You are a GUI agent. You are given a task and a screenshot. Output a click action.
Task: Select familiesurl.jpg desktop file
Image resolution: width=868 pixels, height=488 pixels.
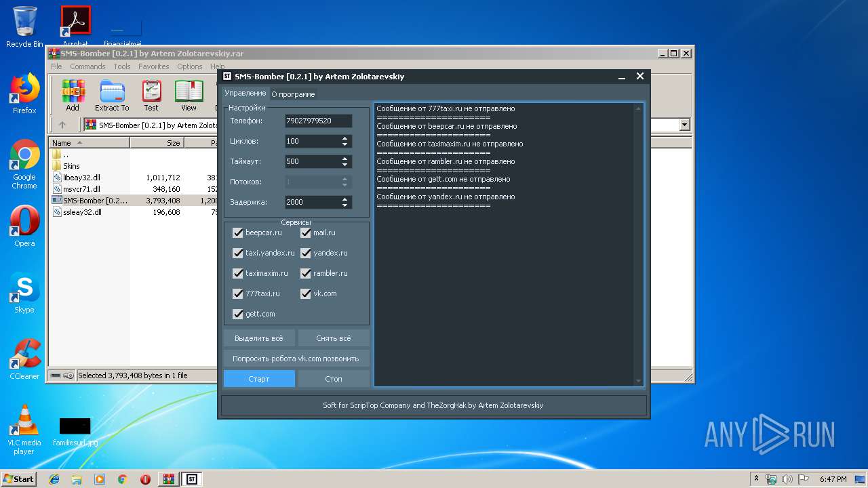pyautogui.click(x=75, y=431)
